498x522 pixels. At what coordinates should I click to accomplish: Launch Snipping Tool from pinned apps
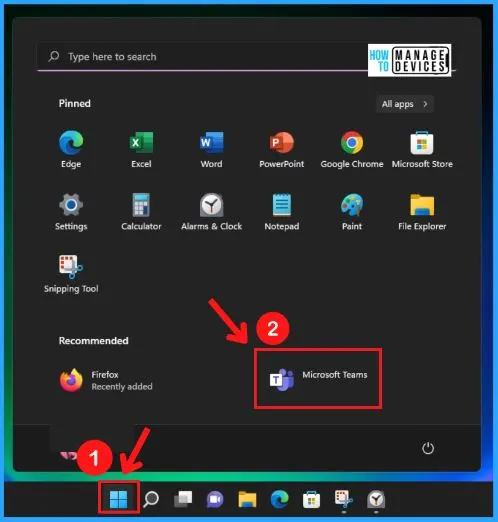(x=71, y=274)
